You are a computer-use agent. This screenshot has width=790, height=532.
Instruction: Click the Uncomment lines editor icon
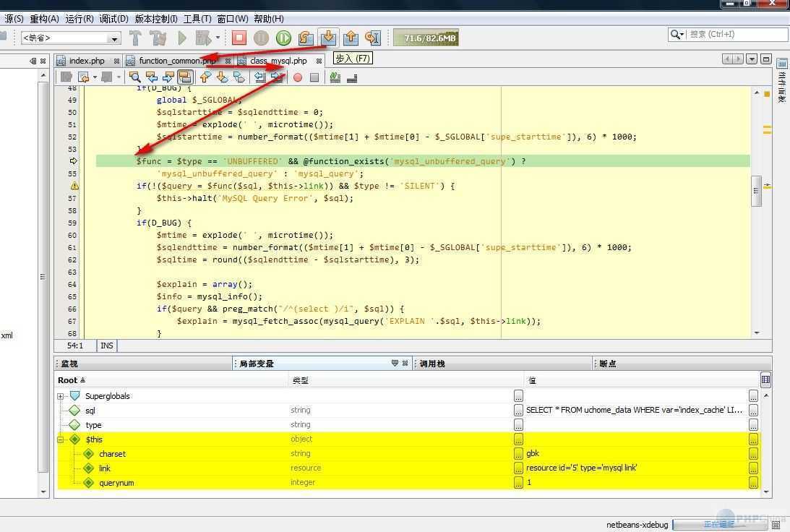pyautogui.click(x=352, y=77)
